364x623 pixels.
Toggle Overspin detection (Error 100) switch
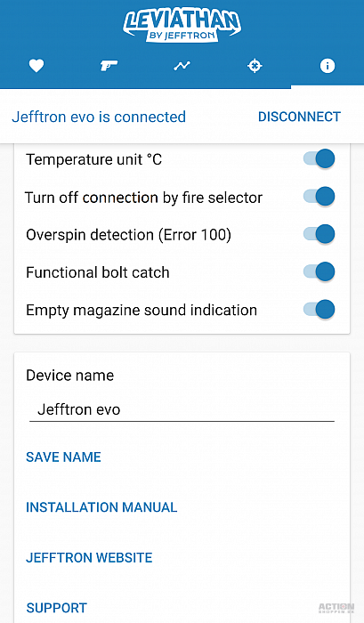[x=320, y=234]
